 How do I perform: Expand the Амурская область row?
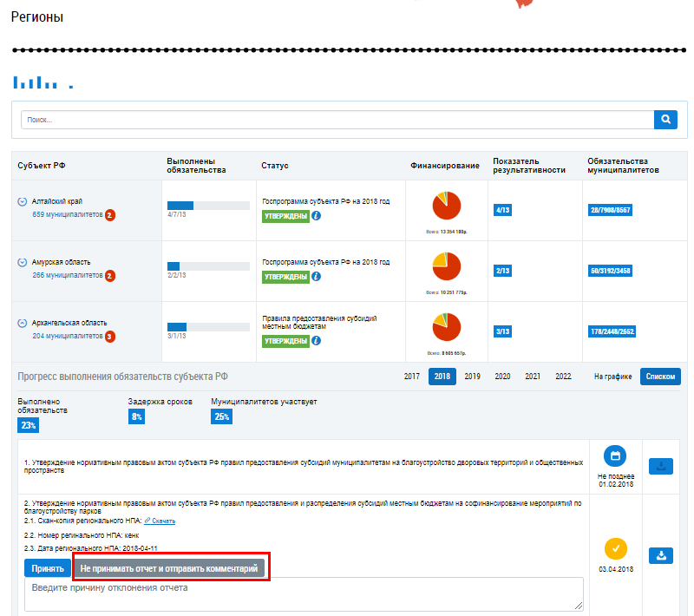(x=23, y=262)
